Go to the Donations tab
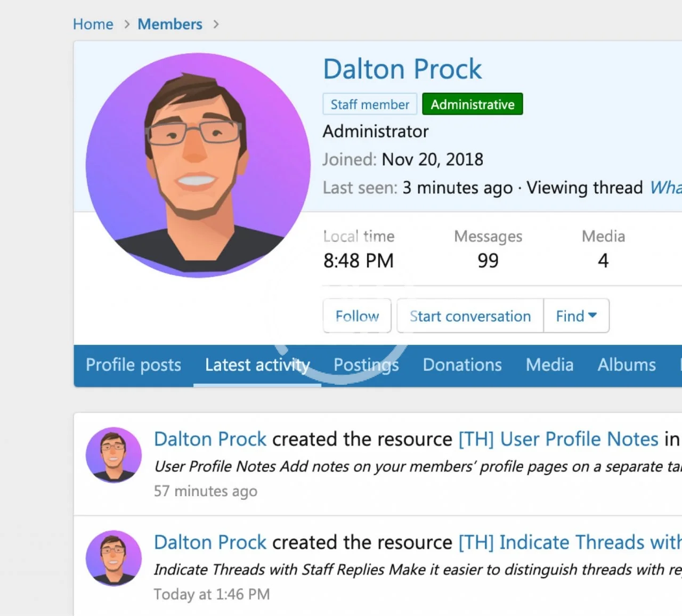This screenshot has width=682, height=616. click(462, 365)
